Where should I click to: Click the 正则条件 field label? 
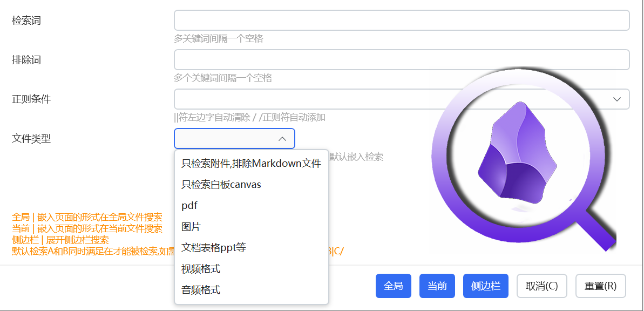coord(32,99)
